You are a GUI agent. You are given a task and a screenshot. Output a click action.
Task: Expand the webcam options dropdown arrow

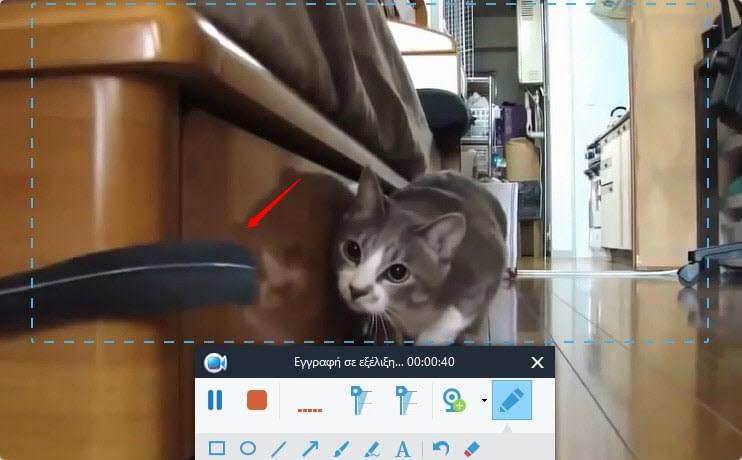click(x=484, y=401)
